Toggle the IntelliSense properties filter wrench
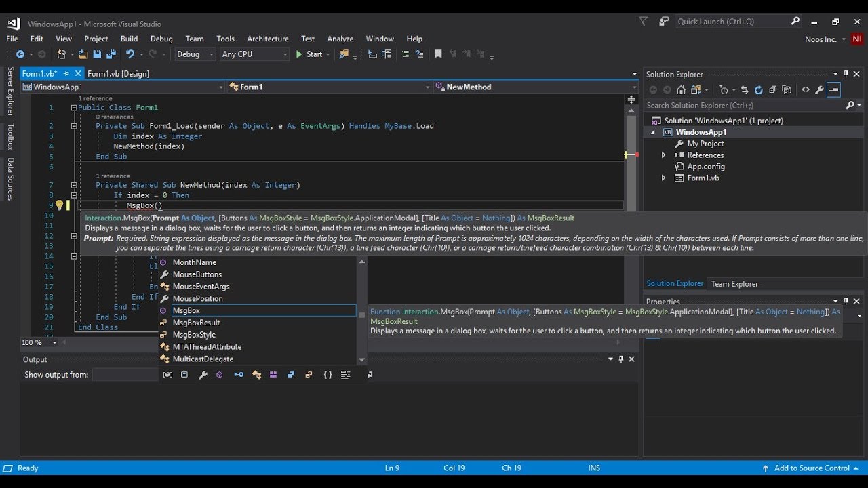The image size is (868, 488). click(203, 374)
